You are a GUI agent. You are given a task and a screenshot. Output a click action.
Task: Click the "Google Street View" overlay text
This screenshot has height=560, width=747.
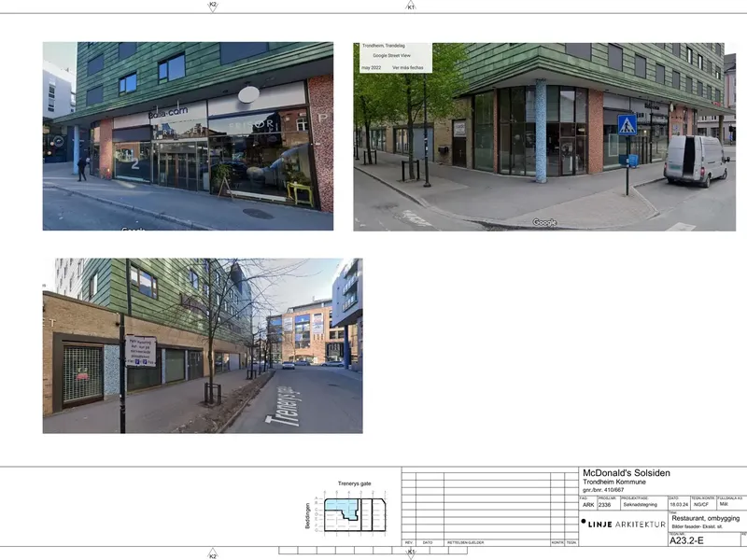pyautogui.click(x=391, y=56)
